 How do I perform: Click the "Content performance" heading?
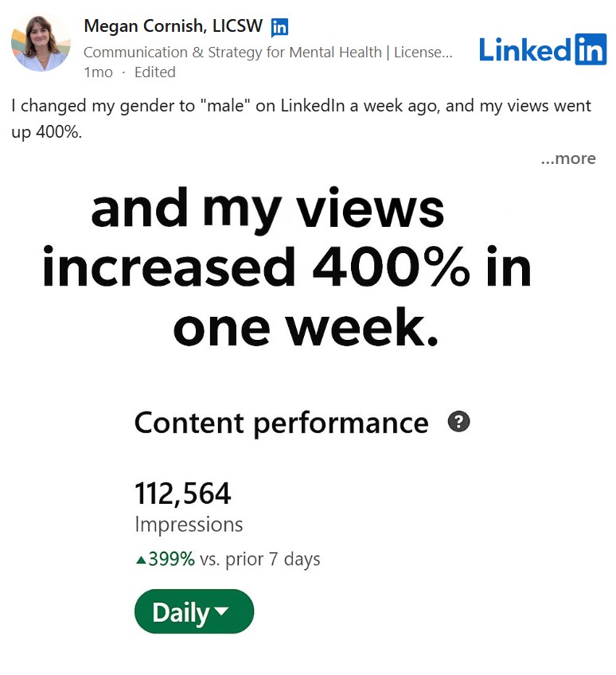pos(281,423)
